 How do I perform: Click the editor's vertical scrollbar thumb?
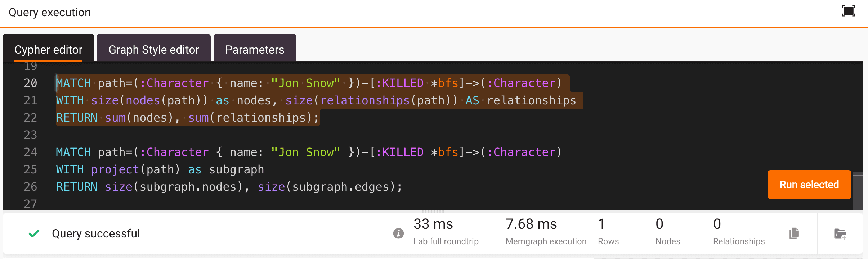(858, 191)
